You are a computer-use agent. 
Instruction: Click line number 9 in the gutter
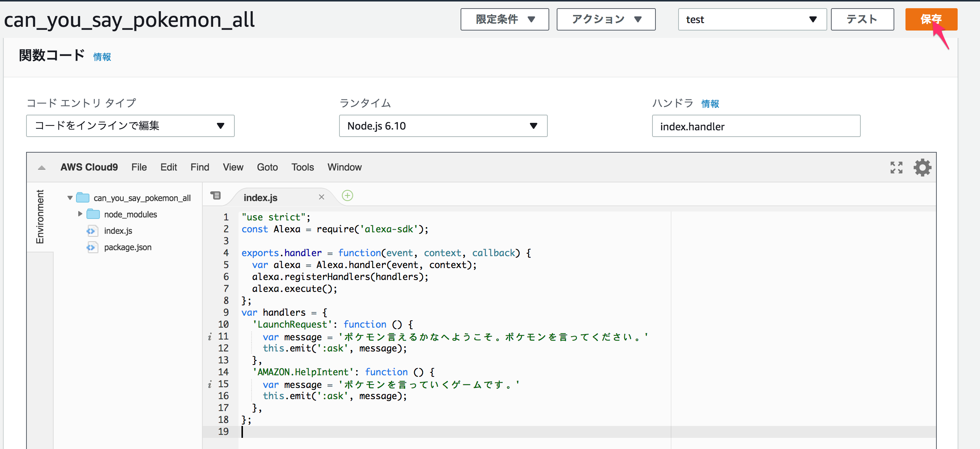[x=226, y=312]
